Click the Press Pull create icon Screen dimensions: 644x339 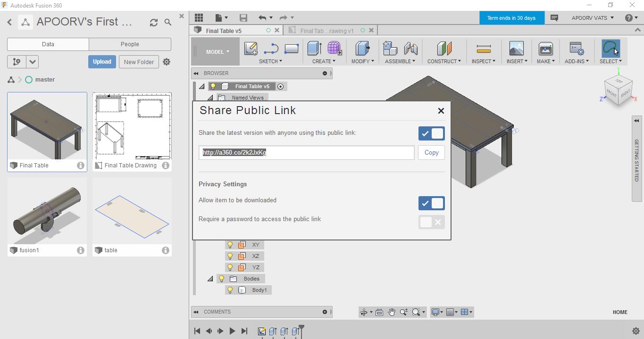(314, 48)
